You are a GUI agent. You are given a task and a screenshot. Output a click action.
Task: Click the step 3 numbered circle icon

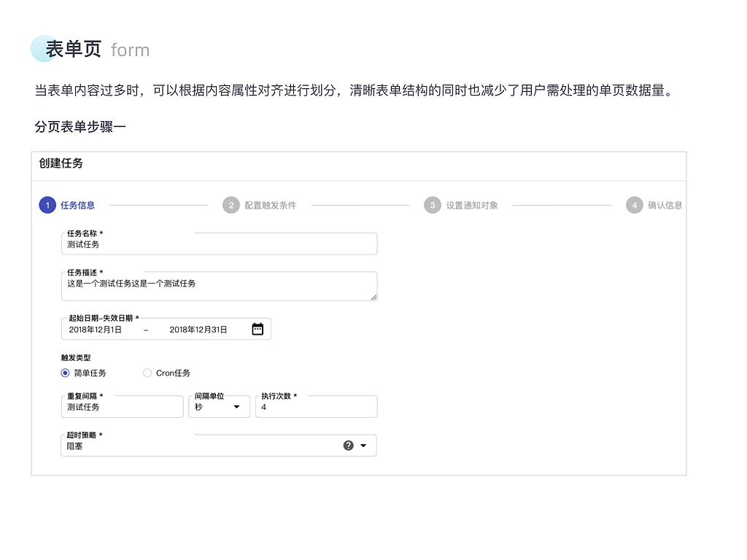pyautogui.click(x=433, y=205)
